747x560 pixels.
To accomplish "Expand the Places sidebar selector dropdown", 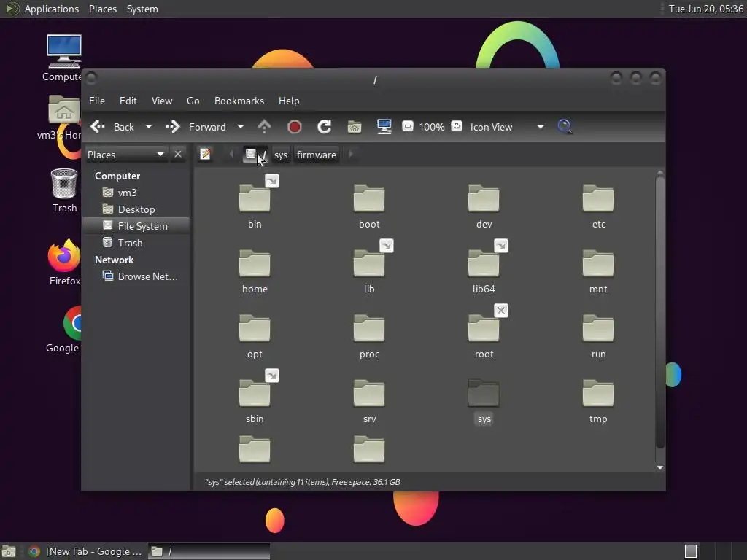I will coord(125,155).
